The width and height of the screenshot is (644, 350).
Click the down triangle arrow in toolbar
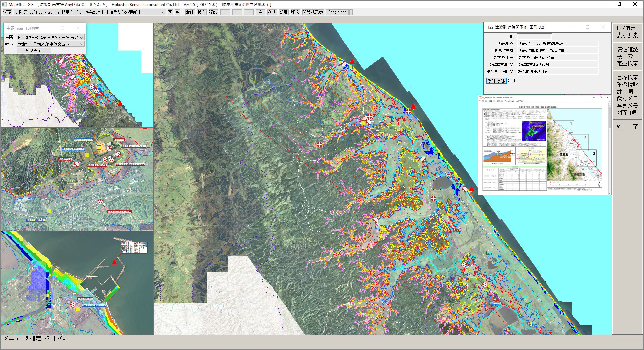tap(170, 12)
